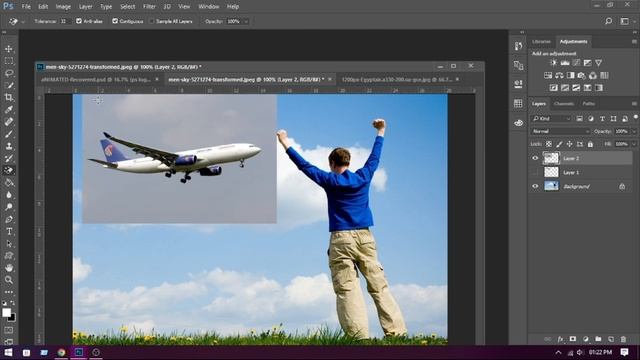640x360 pixels.
Task: Open the layer Kind filter dropdown
Action: coord(551,119)
